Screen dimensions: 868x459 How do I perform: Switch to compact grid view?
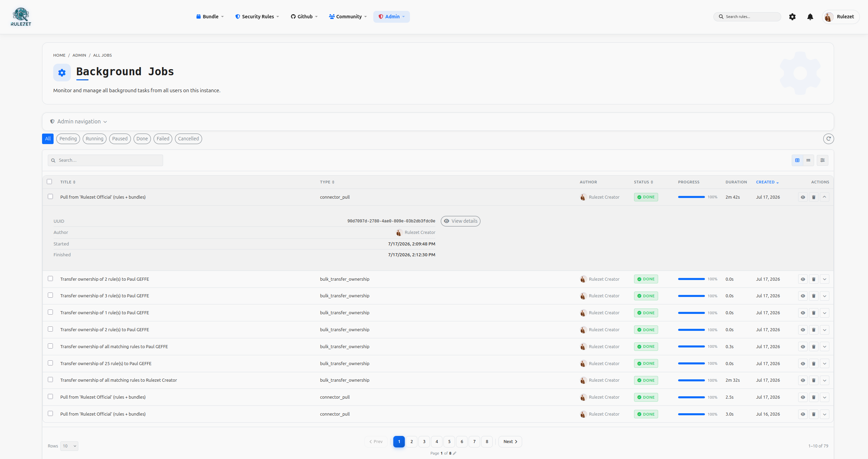[x=808, y=160]
